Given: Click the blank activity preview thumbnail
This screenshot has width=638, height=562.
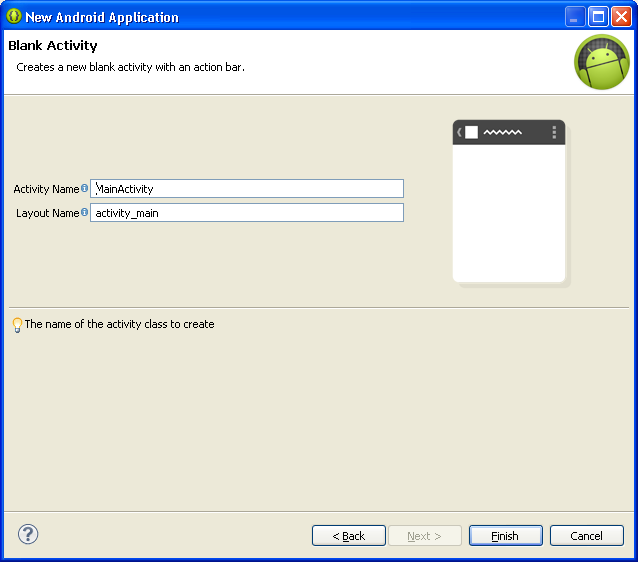Looking at the screenshot, I should pos(509,201).
